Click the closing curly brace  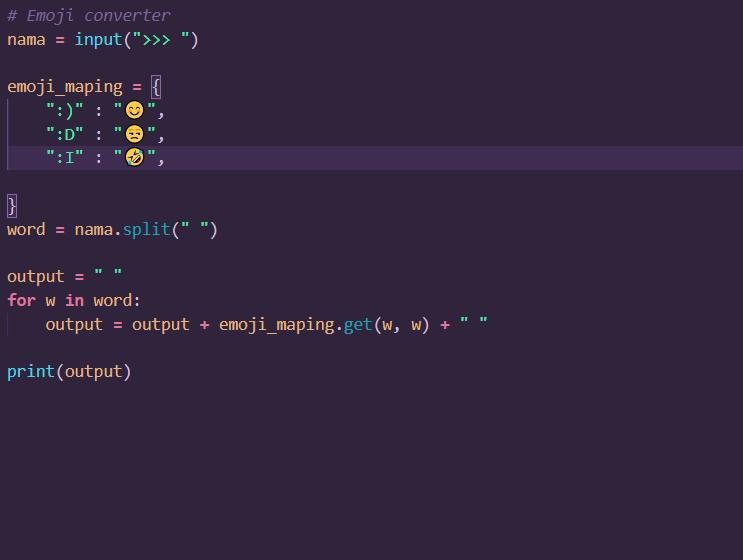click(x=12, y=206)
